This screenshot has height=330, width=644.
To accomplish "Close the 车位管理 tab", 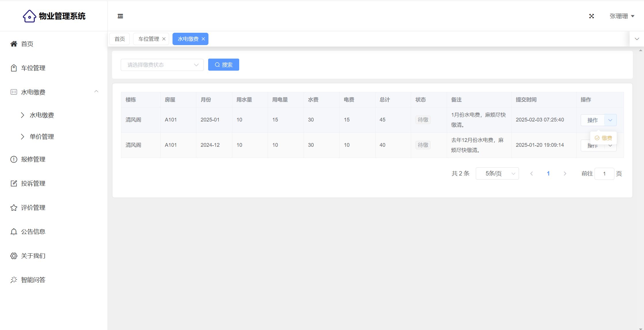I will 164,39.
